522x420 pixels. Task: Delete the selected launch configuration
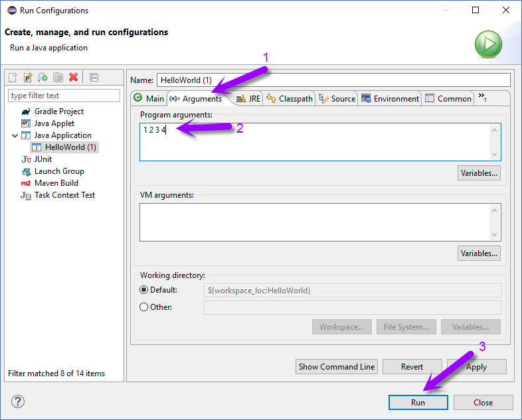pyautogui.click(x=74, y=78)
